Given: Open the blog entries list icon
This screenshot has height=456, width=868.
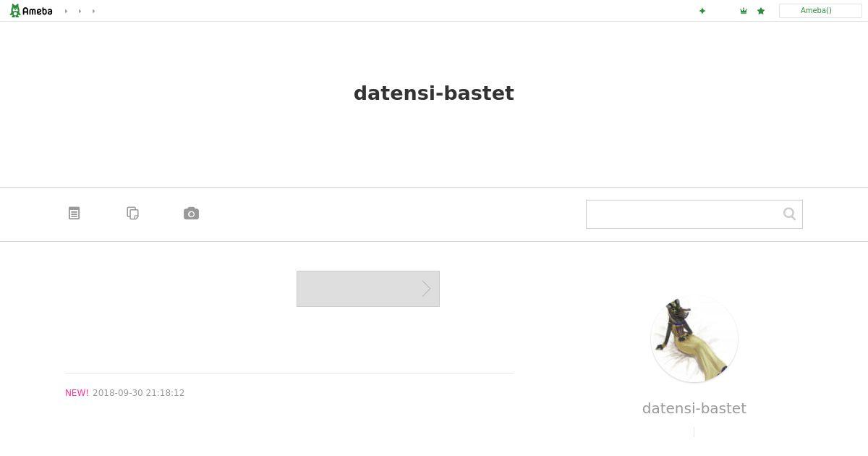Looking at the screenshot, I should tap(74, 214).
